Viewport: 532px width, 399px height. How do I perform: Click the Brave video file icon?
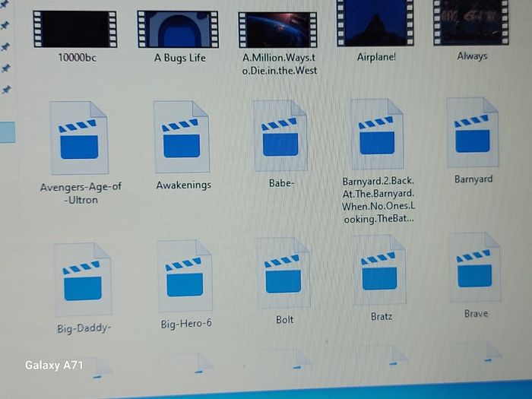pos(475,268)
